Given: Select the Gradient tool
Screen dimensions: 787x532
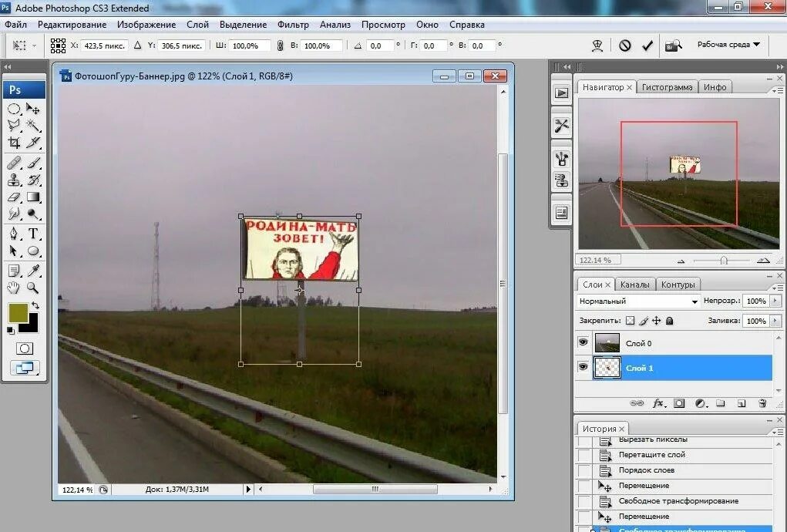Looking at the screenshot, I should click(x=33, y=197).
